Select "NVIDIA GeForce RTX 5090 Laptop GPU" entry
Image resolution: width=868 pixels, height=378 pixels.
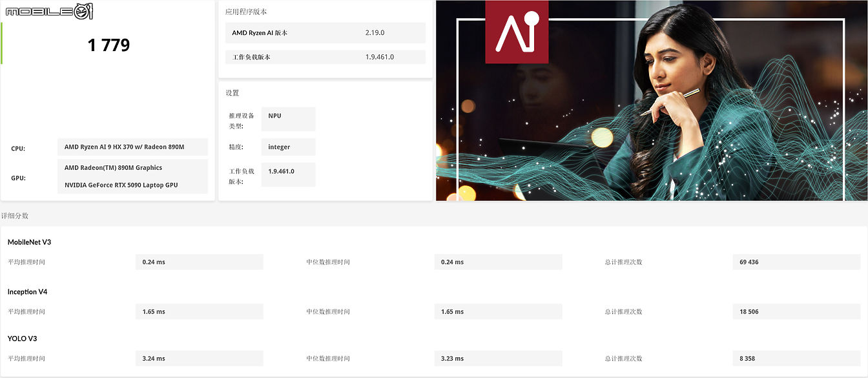click(121, 185)
